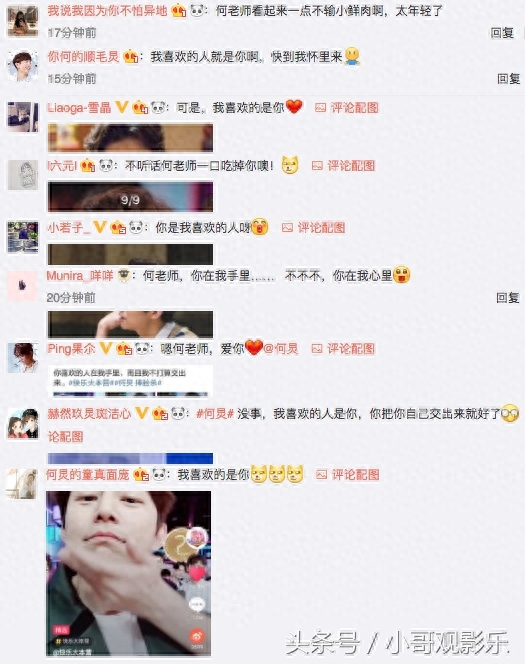Click the image icon before 评论配图 in 小若子_ comment
This screenshot has width=525, height=664.
(x=287, y=228)
